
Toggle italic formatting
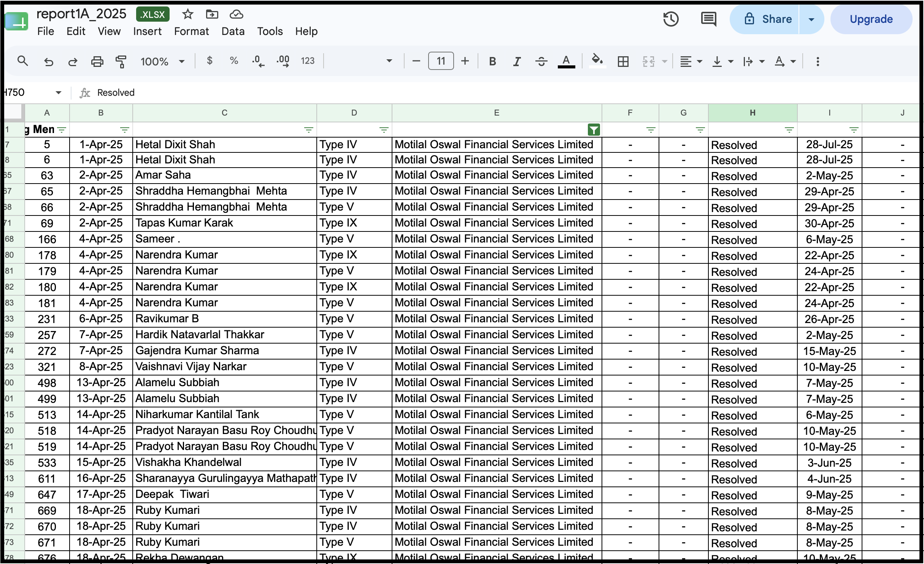click(517, 61)
